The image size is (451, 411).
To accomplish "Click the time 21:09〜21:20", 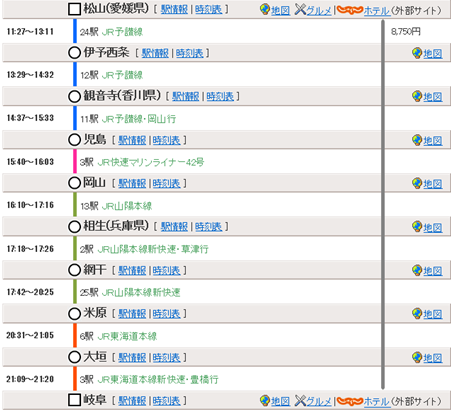I will [30, 379].
